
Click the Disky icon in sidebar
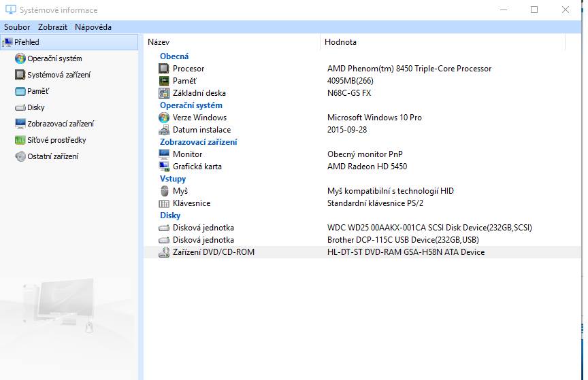point(20,107)
